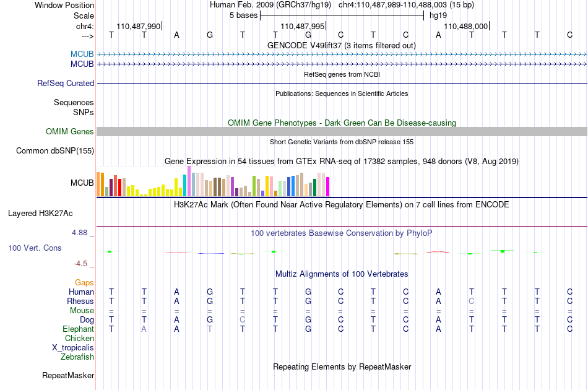The image size is (588, 390).
Task: Click Publications: Sequences in Scientific Articles title
Action: pos(342,93)
